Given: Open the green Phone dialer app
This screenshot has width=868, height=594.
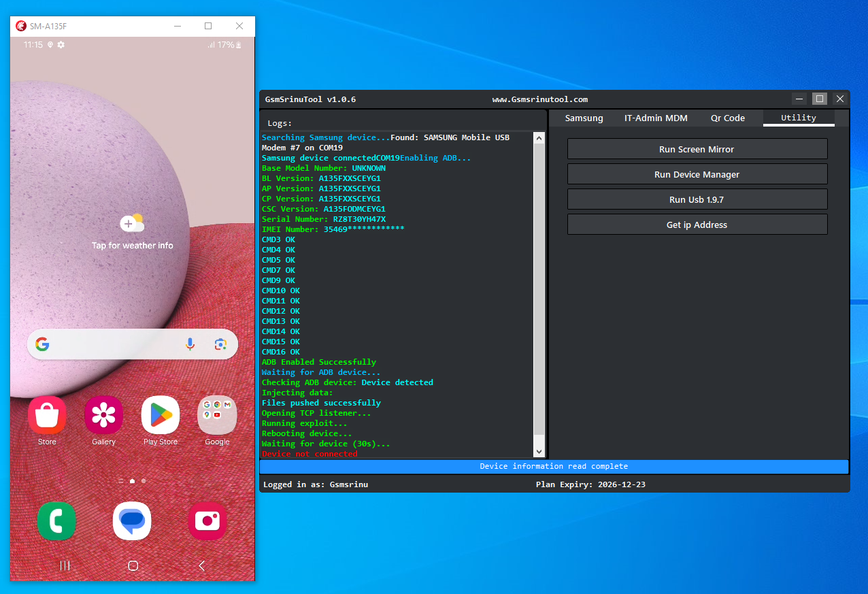Looking at the screenshot, I should pos(56,521).
